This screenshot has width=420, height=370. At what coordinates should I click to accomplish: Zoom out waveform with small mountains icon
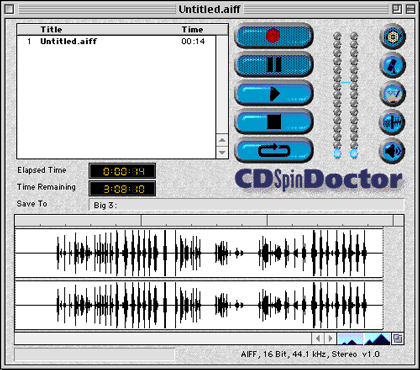(x=350, y=339)
